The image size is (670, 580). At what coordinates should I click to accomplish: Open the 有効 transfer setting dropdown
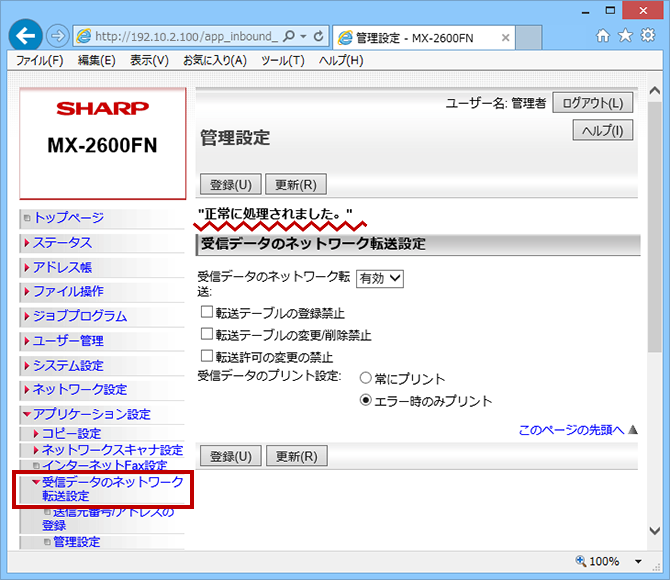379,279
